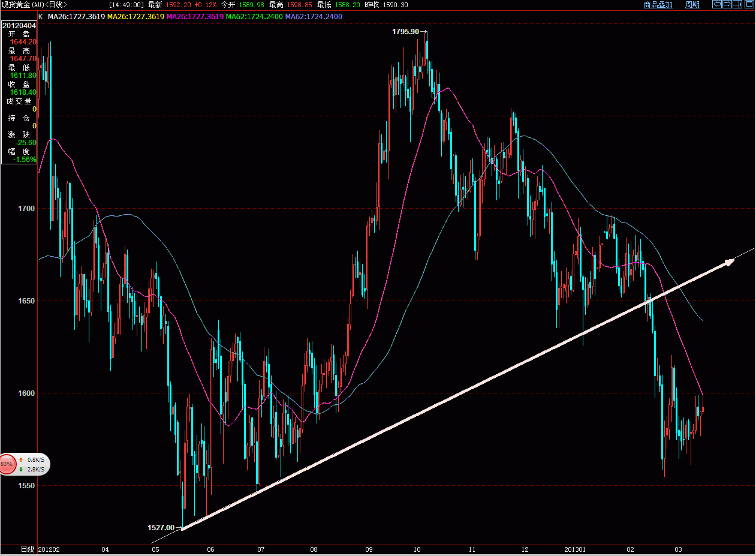The height and width of the screenshot is (556, 756).
Task: Select the magenta MA26:1727.3619 label
Action: [194, 16]
